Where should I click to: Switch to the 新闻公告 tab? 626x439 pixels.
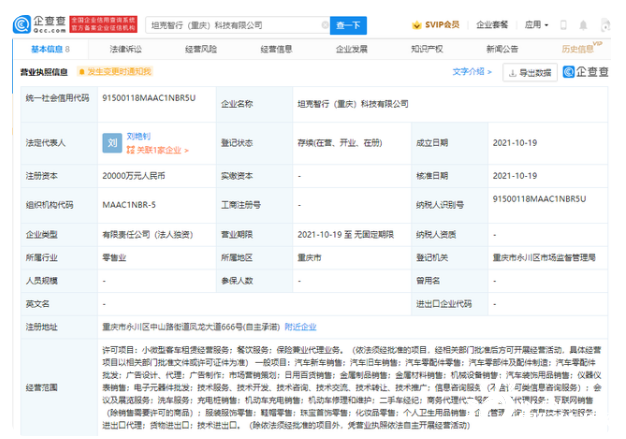tap(502, 49)
